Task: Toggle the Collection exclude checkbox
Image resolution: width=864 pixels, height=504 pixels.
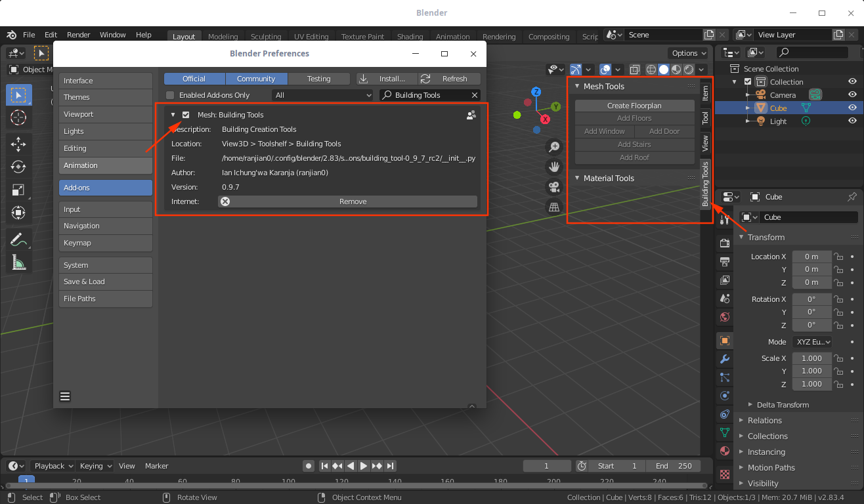Action: [748, 82]
